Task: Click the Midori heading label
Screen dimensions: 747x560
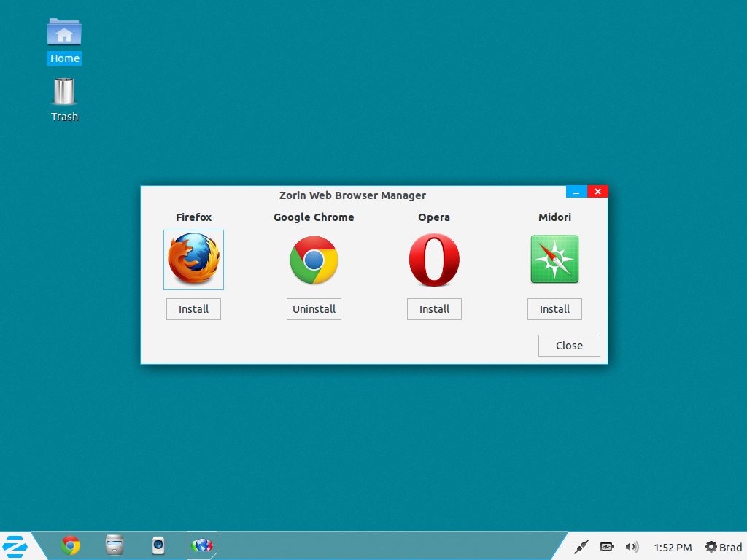Action: point(554,217)
